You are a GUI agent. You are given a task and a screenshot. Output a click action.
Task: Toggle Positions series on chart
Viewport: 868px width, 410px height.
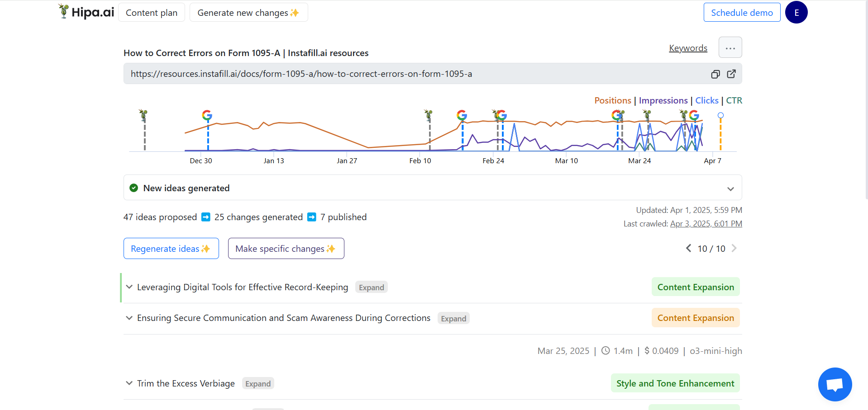coord(612,100)
